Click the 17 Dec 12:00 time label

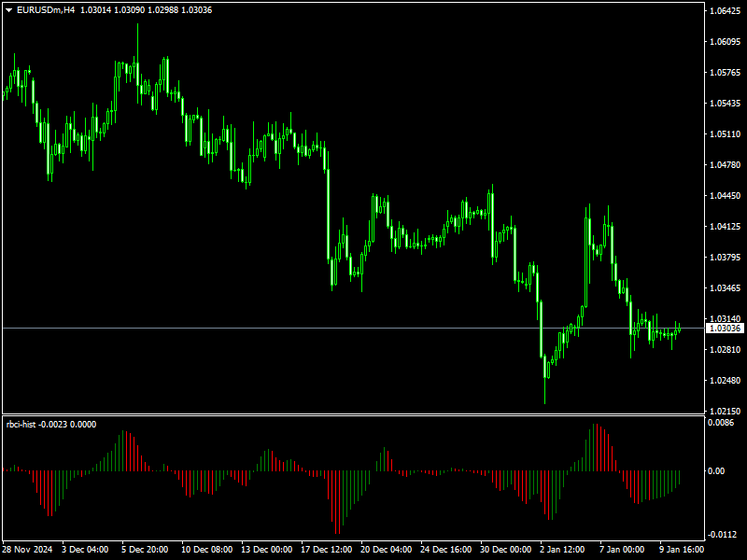click(327, 550)
